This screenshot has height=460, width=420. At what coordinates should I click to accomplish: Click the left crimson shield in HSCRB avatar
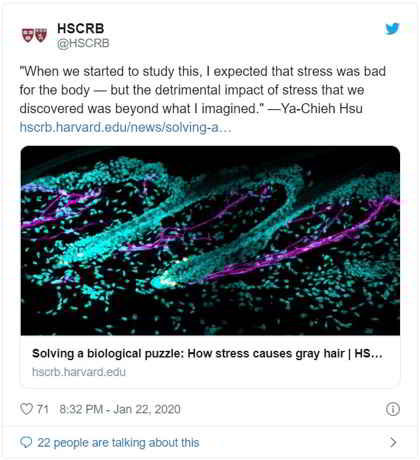click(28, 35)
